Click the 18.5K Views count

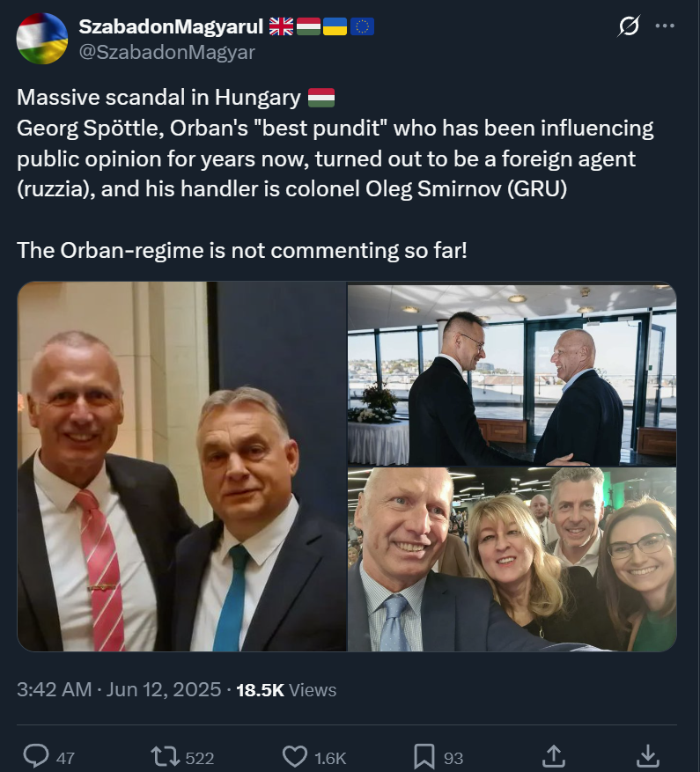click(x=286, y=690)
